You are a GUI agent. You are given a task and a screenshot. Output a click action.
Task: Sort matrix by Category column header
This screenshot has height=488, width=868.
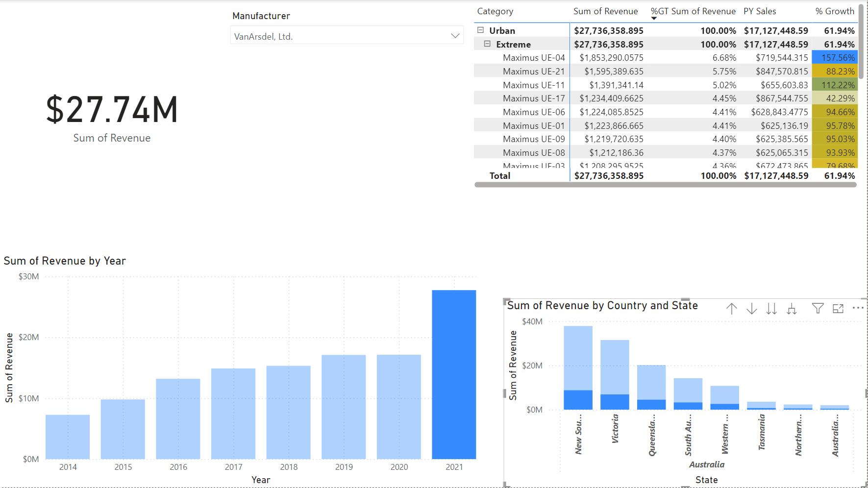[495, 11]
